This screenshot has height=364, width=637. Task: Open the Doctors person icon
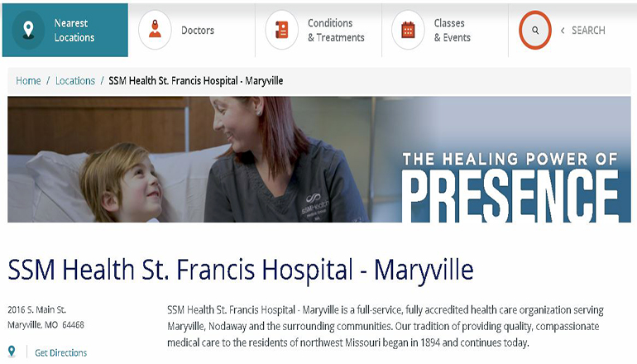point(155,30)
